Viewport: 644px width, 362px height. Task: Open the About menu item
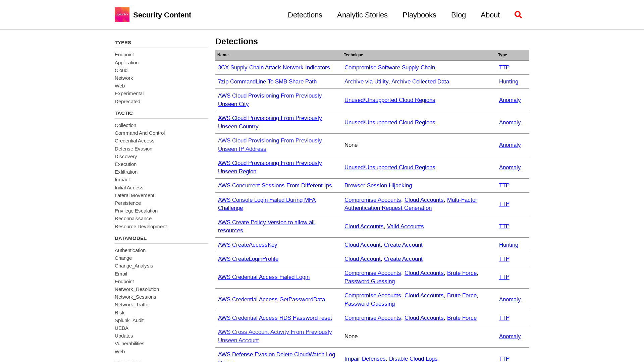point(490,15)
